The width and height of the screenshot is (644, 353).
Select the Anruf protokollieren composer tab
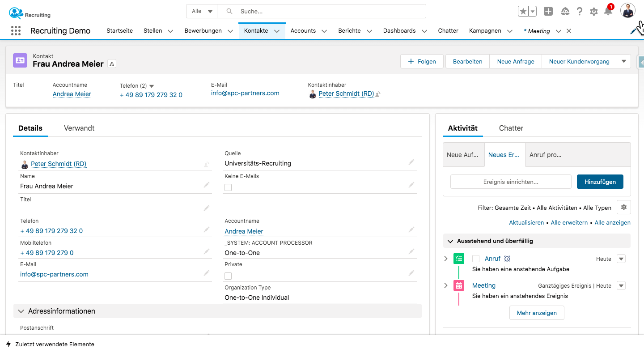(x=546, y=155)
